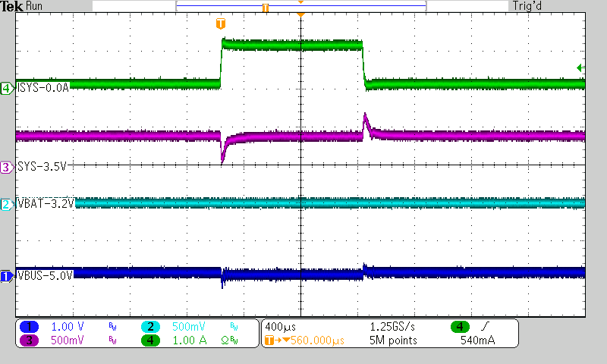Toggle channel 1 bandwidth limit indicator
607x364 pixels.
112,327
